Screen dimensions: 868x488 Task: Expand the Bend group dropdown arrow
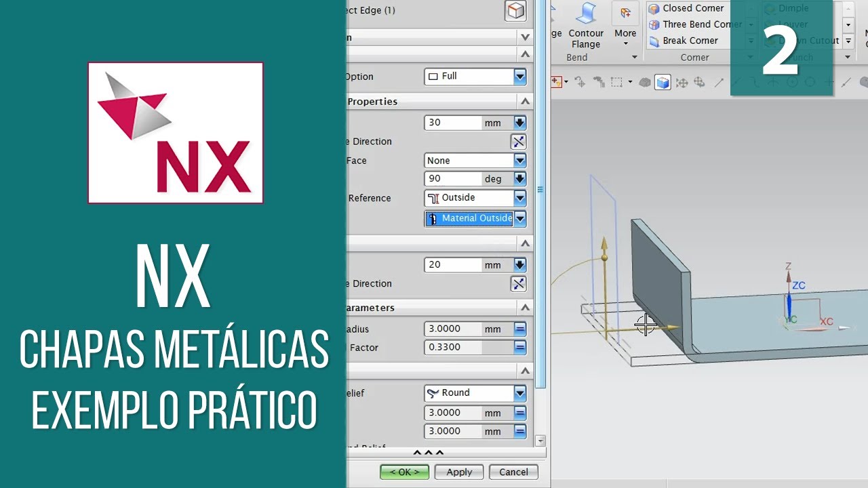click(x=635, y=58)
